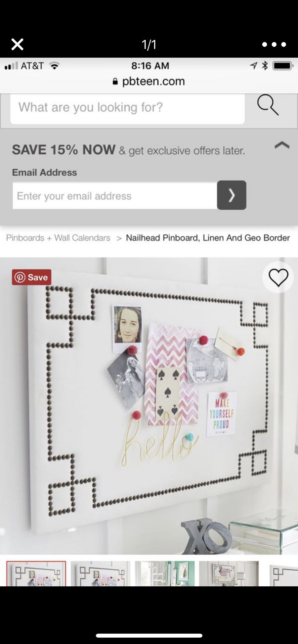The image size is (298, 644).
Task: Select the partially visible fifth thumbnail
Action: coord(284,574)
